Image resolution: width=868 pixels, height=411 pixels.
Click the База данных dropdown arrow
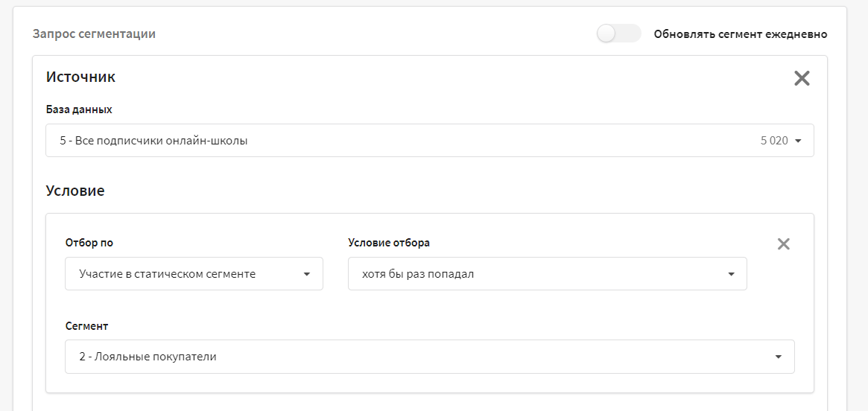click(798, 141)
